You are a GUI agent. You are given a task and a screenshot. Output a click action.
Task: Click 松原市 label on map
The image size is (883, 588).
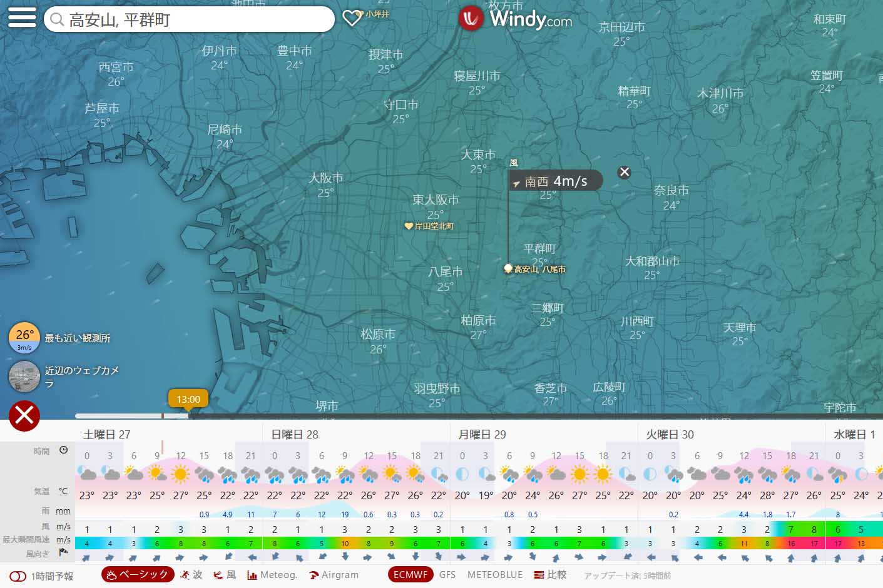click(x=378, y=334)
